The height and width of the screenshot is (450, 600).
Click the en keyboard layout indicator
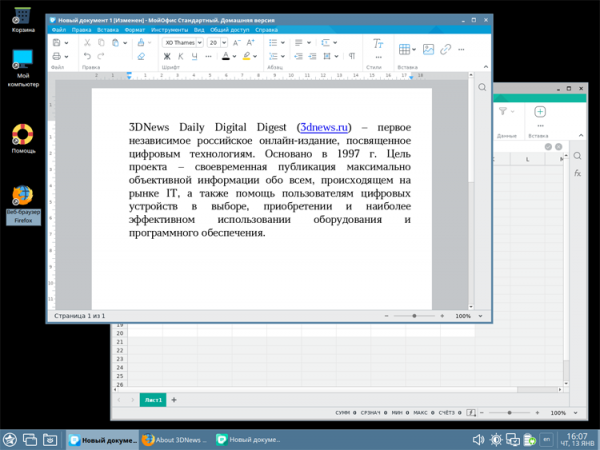[547, 440]
